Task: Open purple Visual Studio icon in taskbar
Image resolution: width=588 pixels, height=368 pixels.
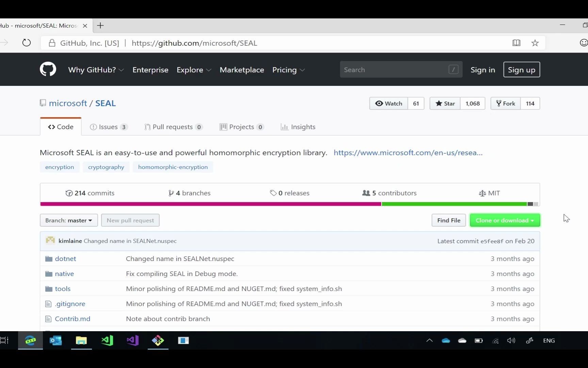Action: [133, 340]
